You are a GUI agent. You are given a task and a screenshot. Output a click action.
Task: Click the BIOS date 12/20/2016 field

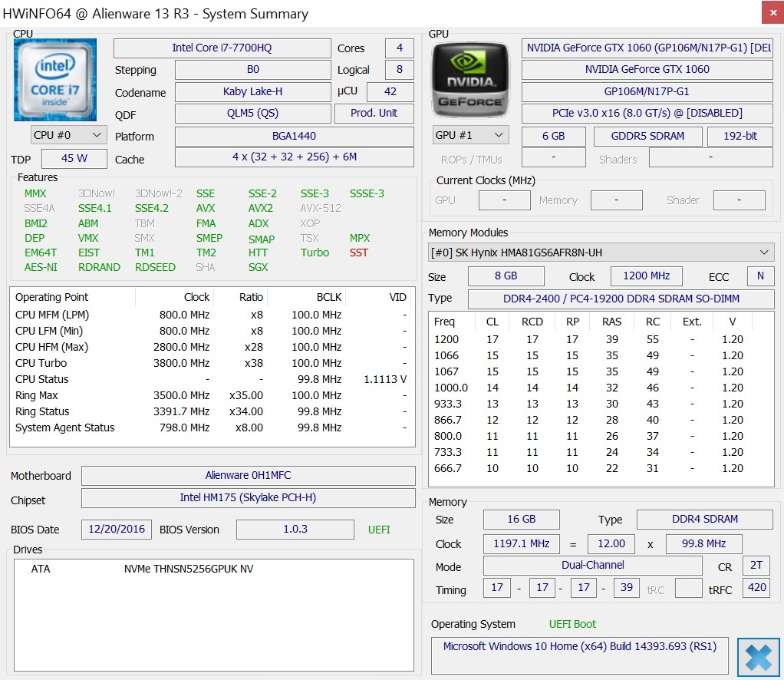tap(116, 529)
